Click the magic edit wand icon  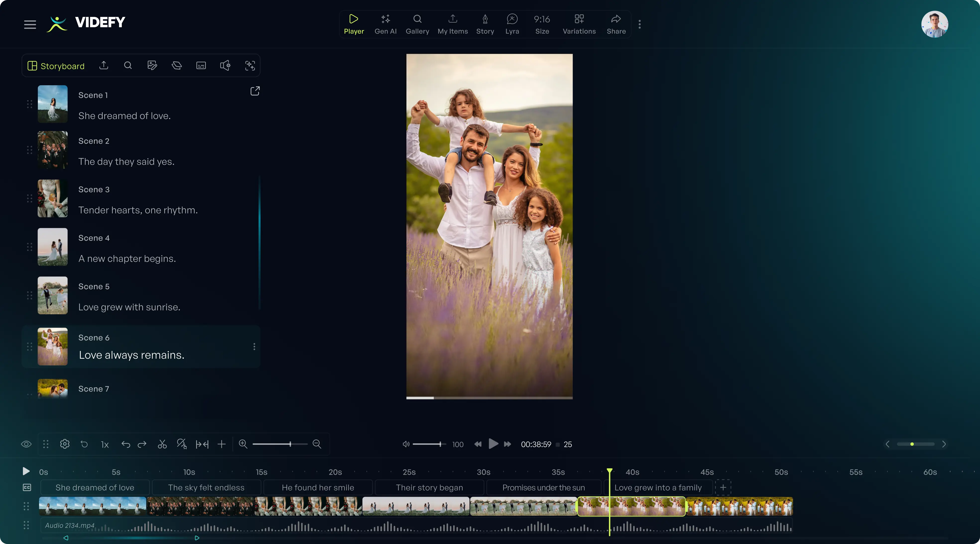point(182,444)
